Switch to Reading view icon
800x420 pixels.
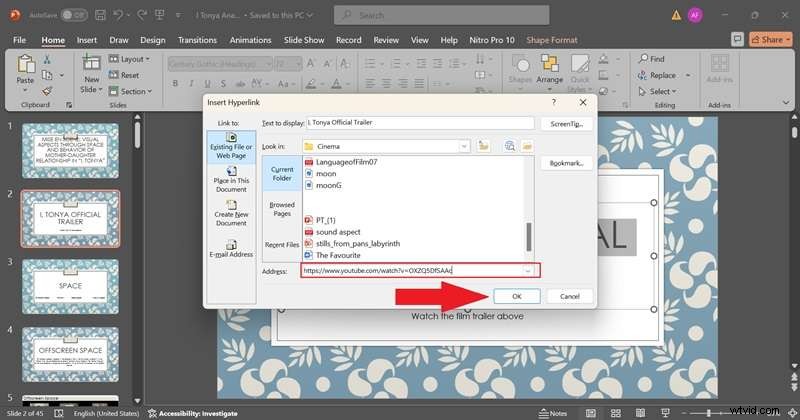(640, 413)
